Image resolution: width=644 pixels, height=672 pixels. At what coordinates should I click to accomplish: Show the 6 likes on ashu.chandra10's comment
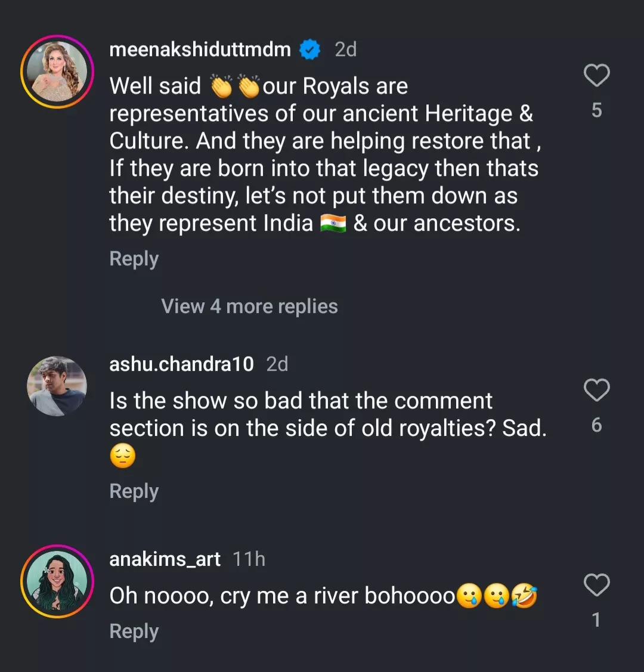click(x=596, y=425)
